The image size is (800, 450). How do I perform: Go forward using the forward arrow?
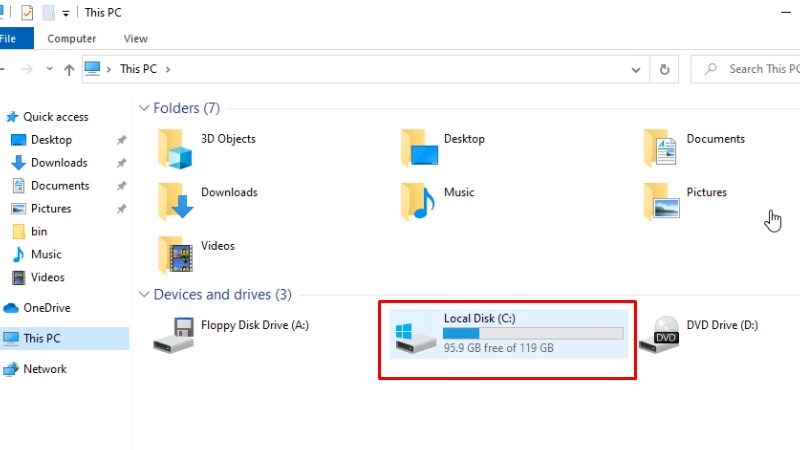(27, 69)
